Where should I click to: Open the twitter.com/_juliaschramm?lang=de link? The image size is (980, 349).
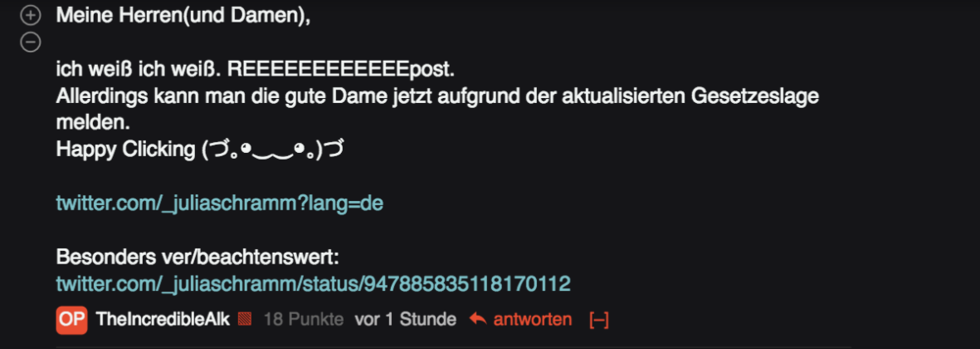[219, 204]
